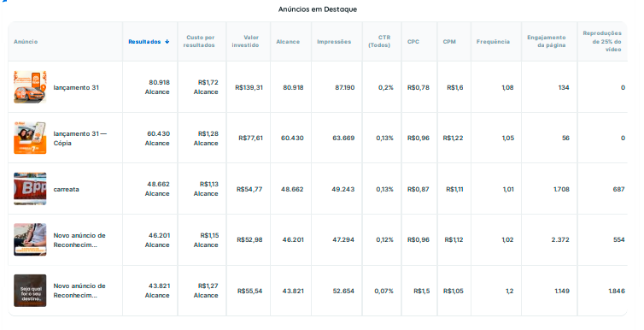
Task: Open the carreata ad thumbnail
Action: [x=30, y=189]
